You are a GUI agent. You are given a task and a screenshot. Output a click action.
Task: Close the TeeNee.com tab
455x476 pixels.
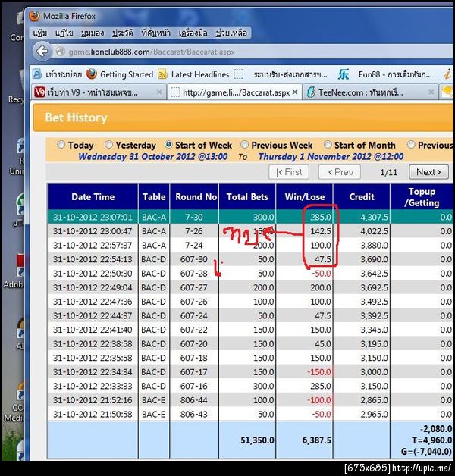pyautogui.click(x=431, y=92)
